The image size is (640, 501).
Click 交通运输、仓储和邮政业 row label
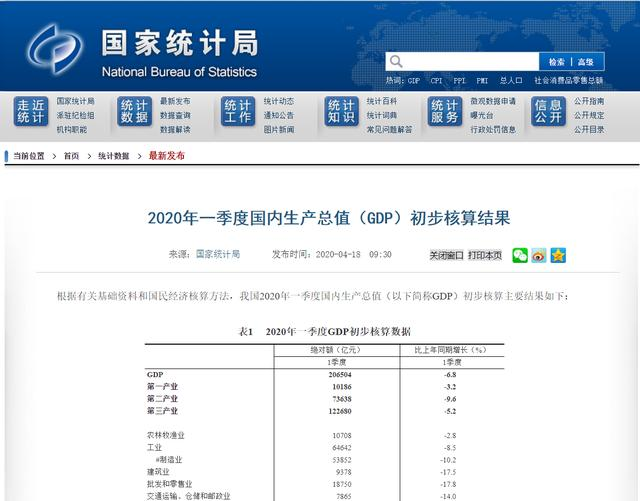189,496
